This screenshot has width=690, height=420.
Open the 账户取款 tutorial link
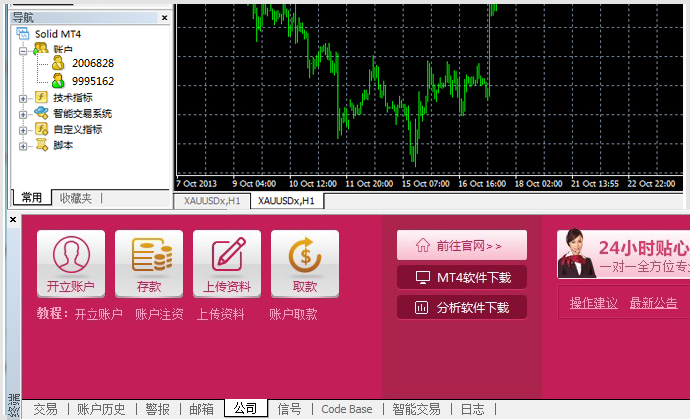pyautogui.click(x=293, y=314)
